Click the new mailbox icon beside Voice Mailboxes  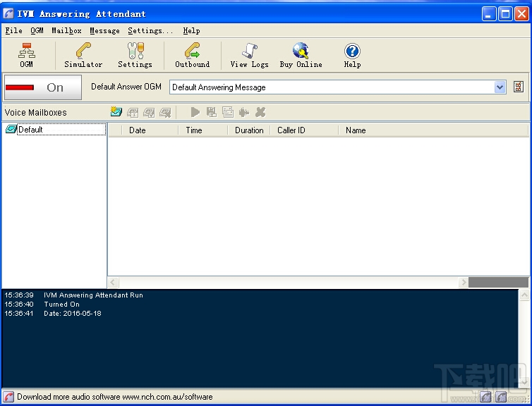click(x=116, y=112)
